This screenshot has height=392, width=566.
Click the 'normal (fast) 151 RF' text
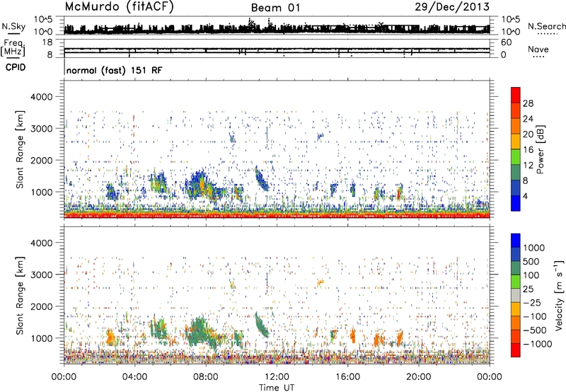pos(115,70)
